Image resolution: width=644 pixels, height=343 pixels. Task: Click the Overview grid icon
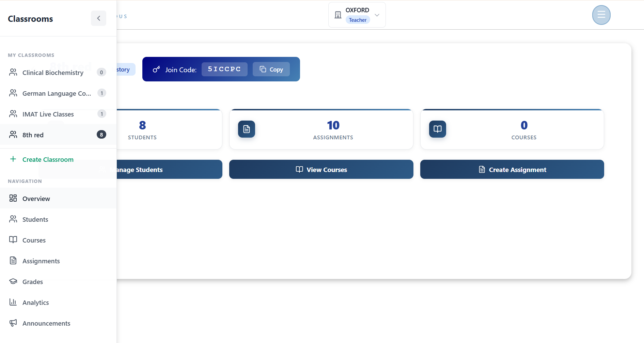(x=13, y=198)
